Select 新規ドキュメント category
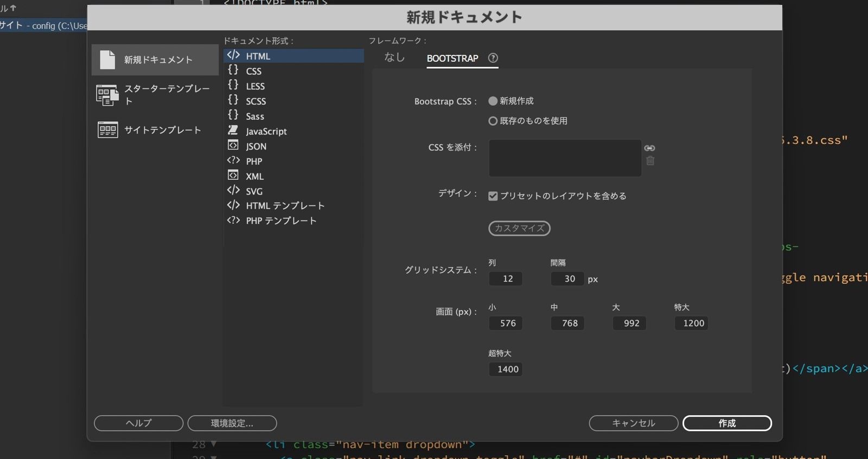This screenshot has height=459, width=868. click(155, 60)
